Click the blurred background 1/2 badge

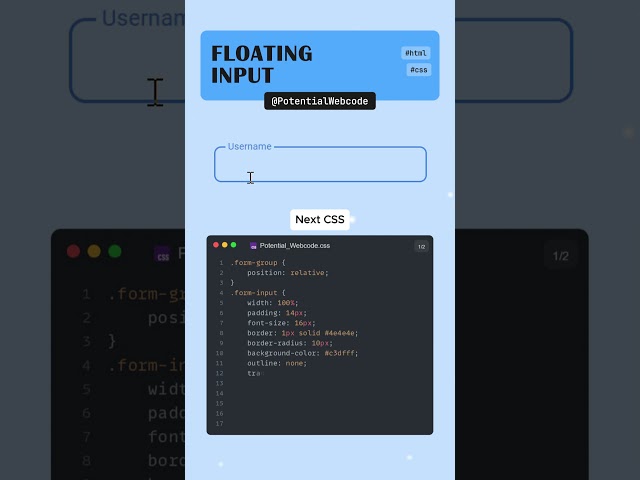[560, 256]
